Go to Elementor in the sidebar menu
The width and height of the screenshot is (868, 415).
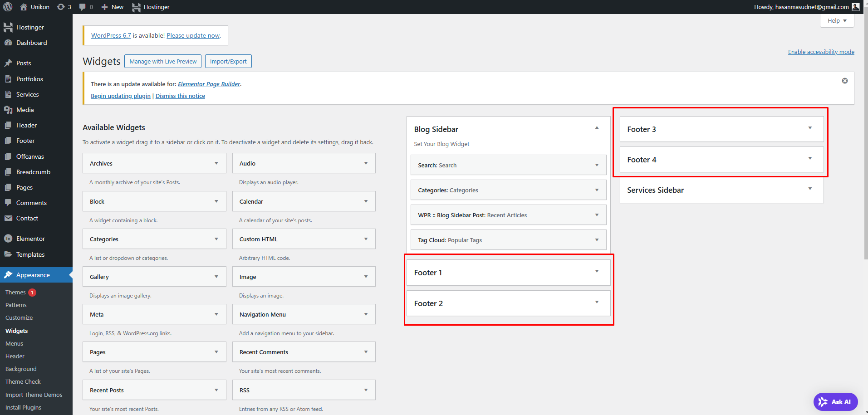[x=30, y=239]
